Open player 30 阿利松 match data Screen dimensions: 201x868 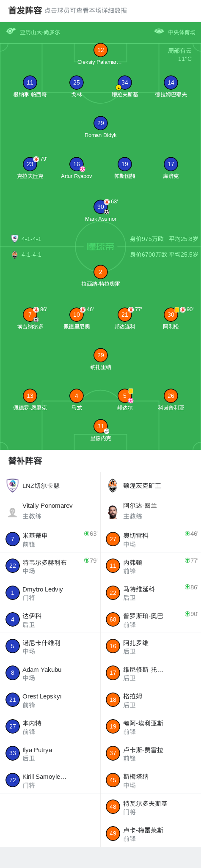[x=171, y=315]
